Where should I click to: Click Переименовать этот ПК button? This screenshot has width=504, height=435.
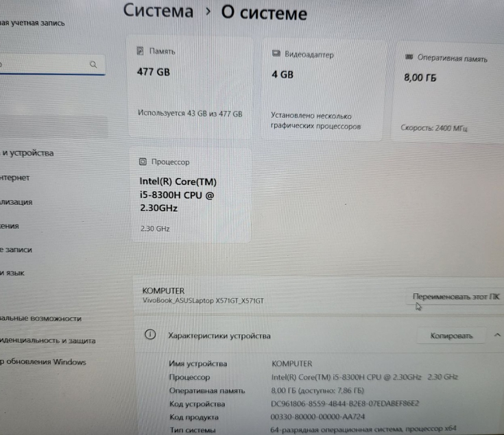456,297
